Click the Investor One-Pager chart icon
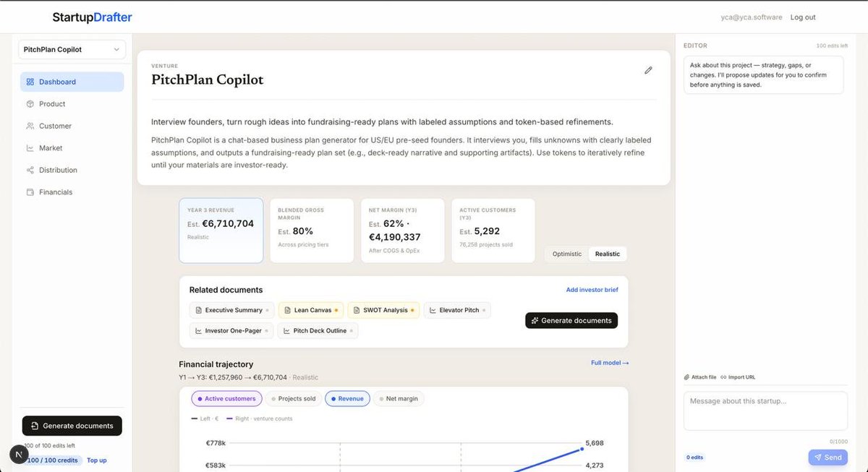The width and height of the screenshot is (868, 472). pos(199,330)
